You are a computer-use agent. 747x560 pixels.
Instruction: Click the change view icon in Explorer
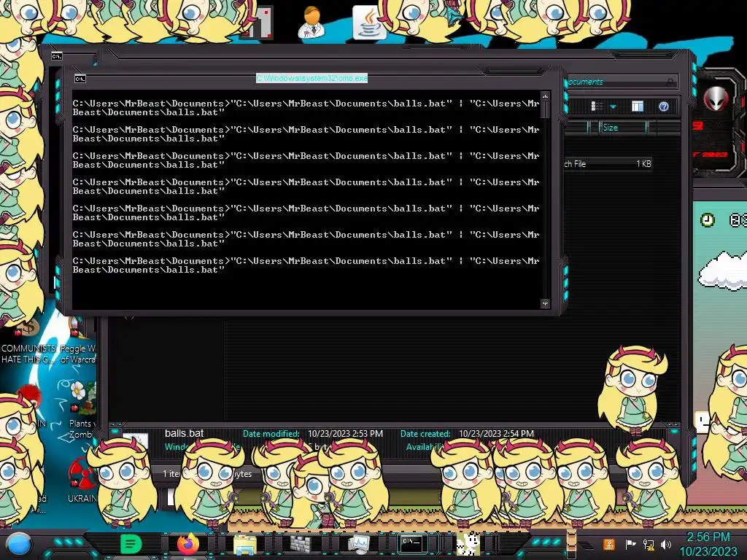pos(597,106)
